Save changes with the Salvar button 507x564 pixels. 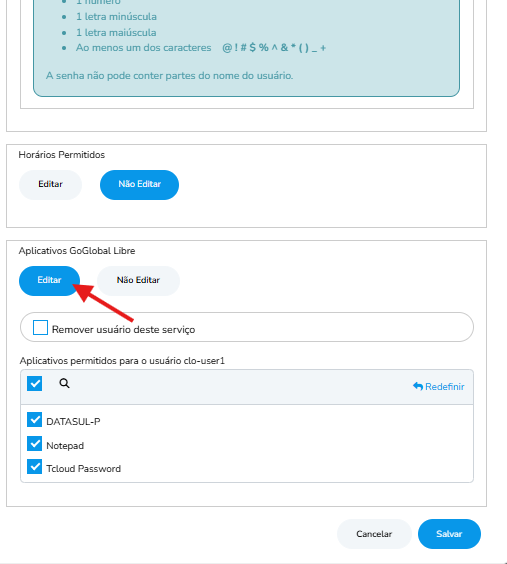[449, 534]
